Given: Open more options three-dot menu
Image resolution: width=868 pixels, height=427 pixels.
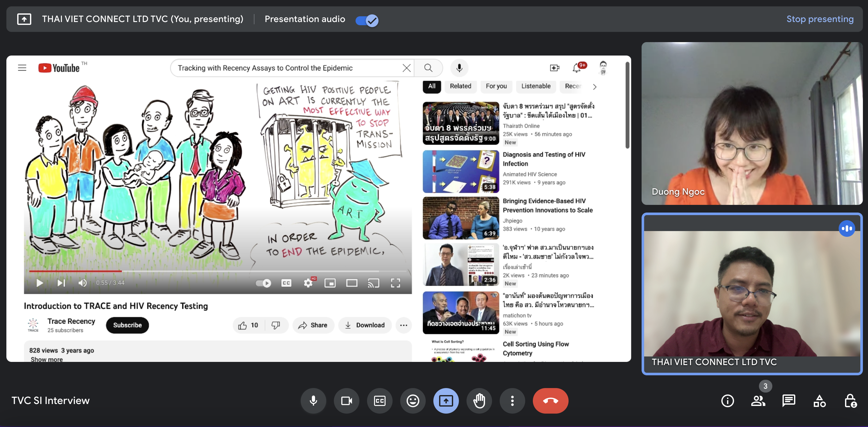Looking at the screenshot, I should coord(512,401).
